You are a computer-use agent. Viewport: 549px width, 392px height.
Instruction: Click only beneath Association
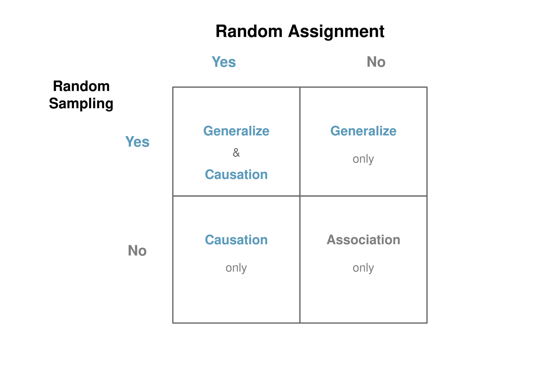pos(363,268)
